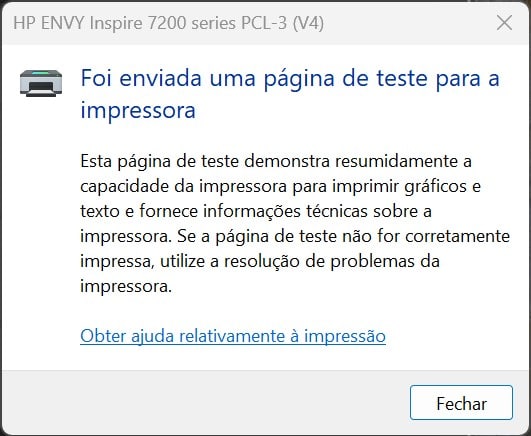Click the sentence 'Se a página de teste não for corretamente'
Screen dimensions: 531x436
coord(343,236)
